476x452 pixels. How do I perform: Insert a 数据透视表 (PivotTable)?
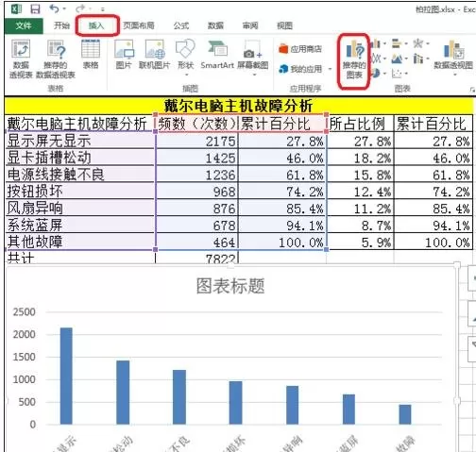[21, 59]
